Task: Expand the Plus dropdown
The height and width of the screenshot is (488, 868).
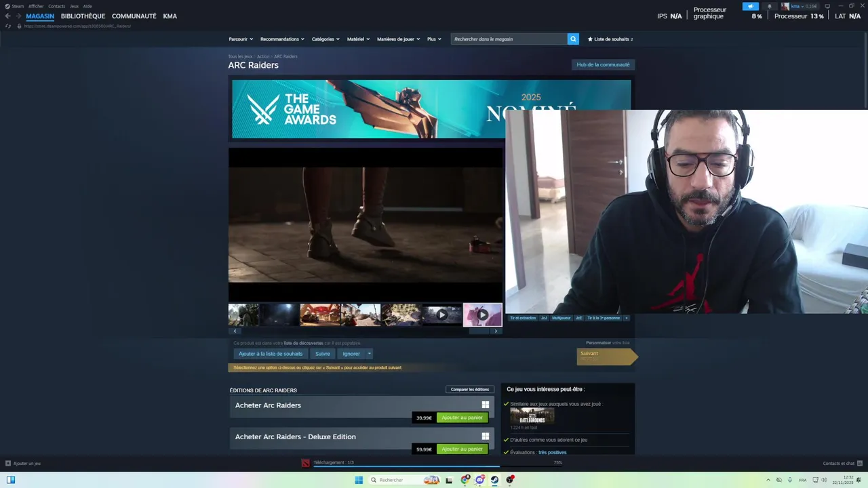Action: [x=434, y=39]
